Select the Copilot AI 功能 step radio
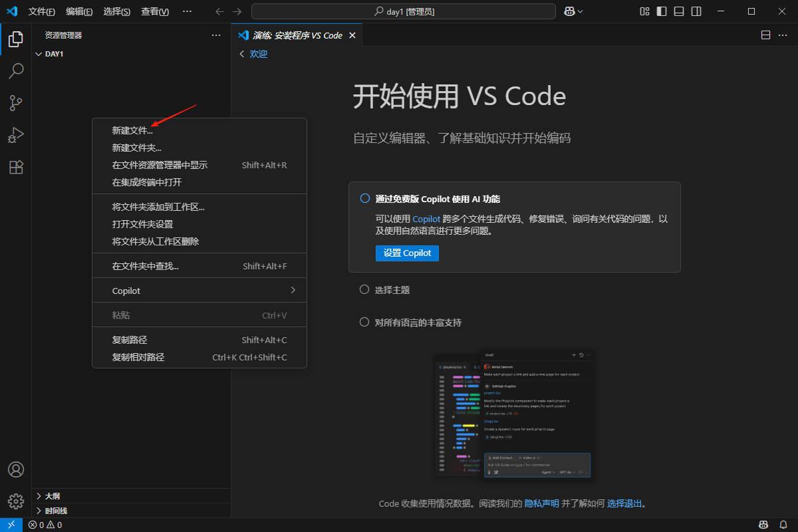This screenshot has height=532, width=798. click(x=364, y=198)
